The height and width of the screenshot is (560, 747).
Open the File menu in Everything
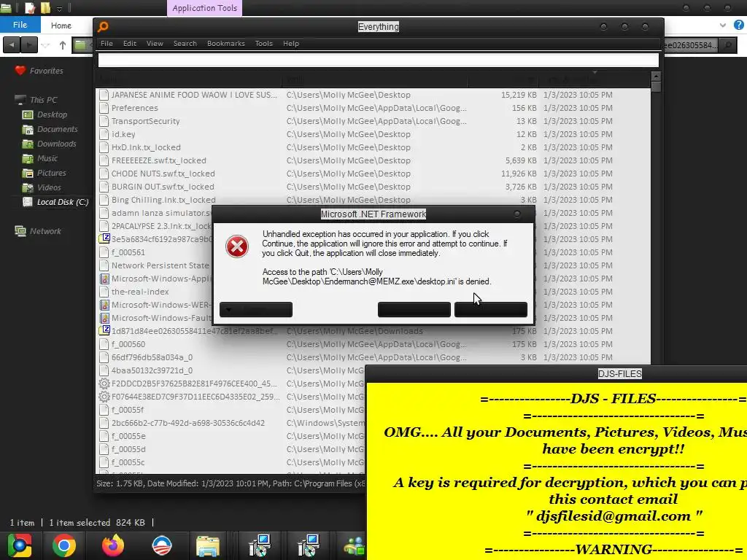coord(107,43)
